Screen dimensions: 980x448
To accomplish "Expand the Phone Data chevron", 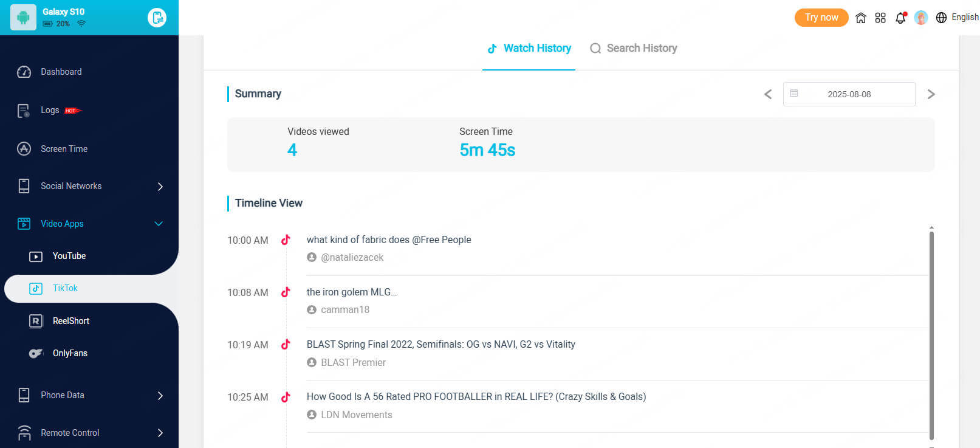I will (x=160, y=396).
